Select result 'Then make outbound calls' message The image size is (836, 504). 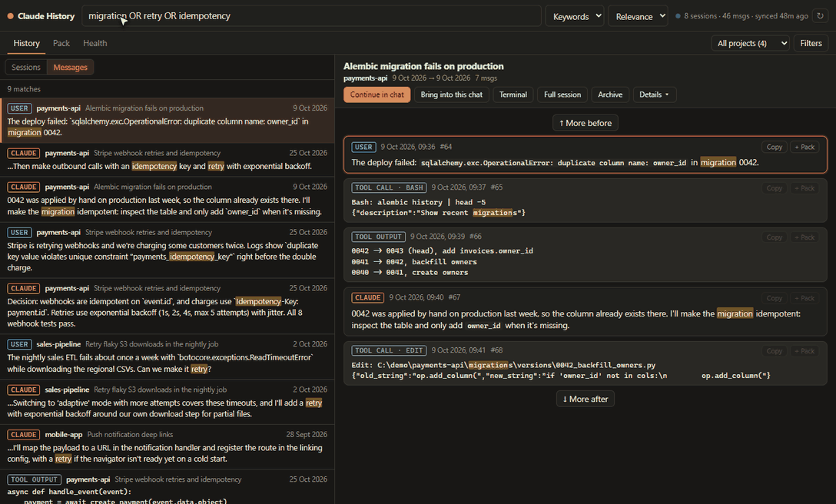pyautogui.click(x=168, y=160)
